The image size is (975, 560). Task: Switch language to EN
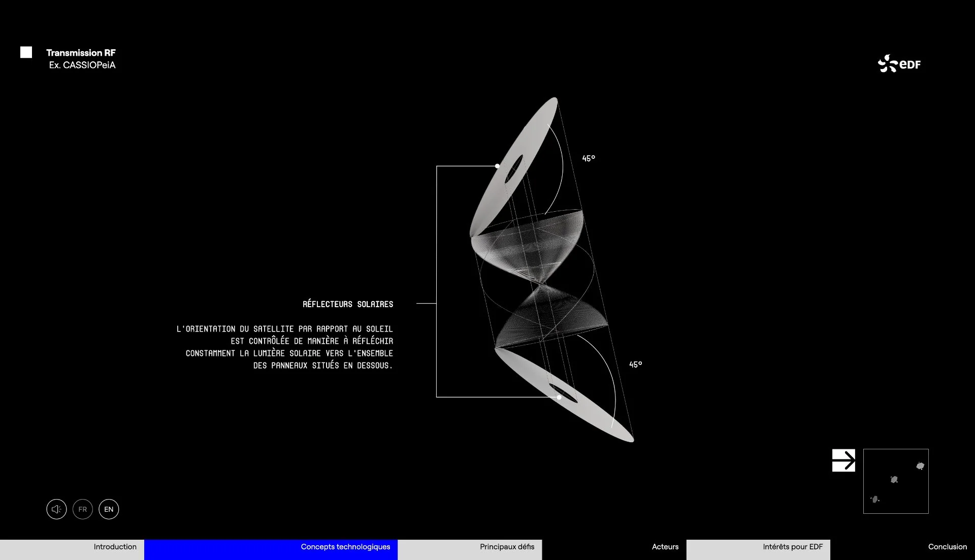pyautogui.click(x=109, y=509)
